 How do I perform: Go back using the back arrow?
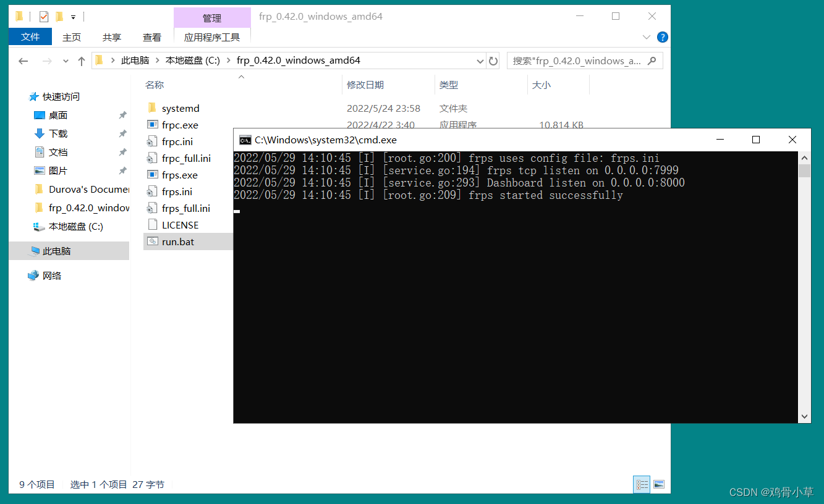click(23, 61)
